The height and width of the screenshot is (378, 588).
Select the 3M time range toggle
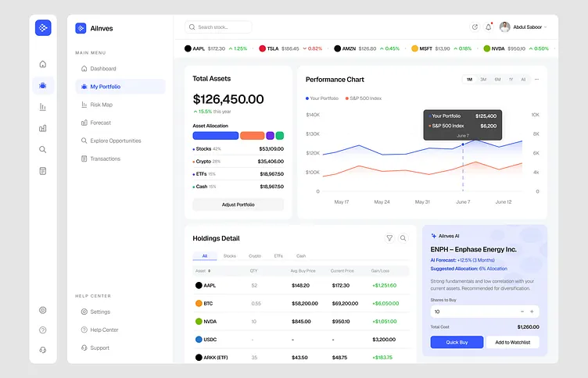pos(483,80)
